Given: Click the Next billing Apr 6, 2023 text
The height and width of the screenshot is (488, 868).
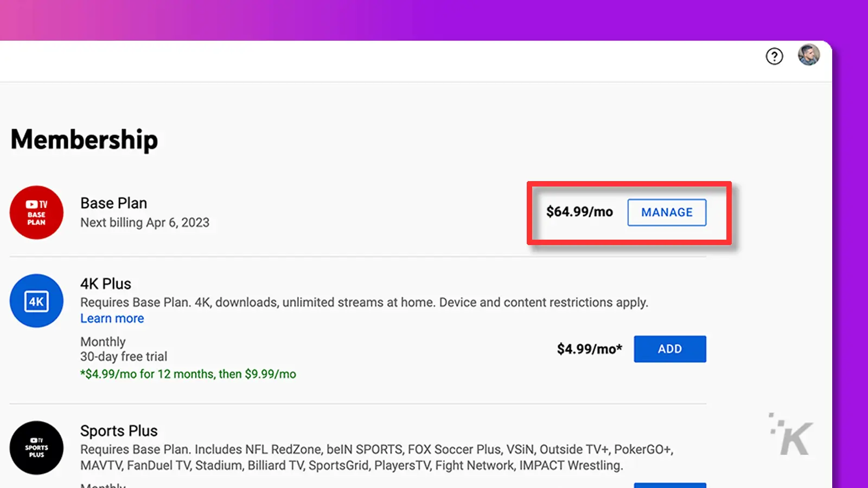Looking at the screenshot, I should click(145, 223).
